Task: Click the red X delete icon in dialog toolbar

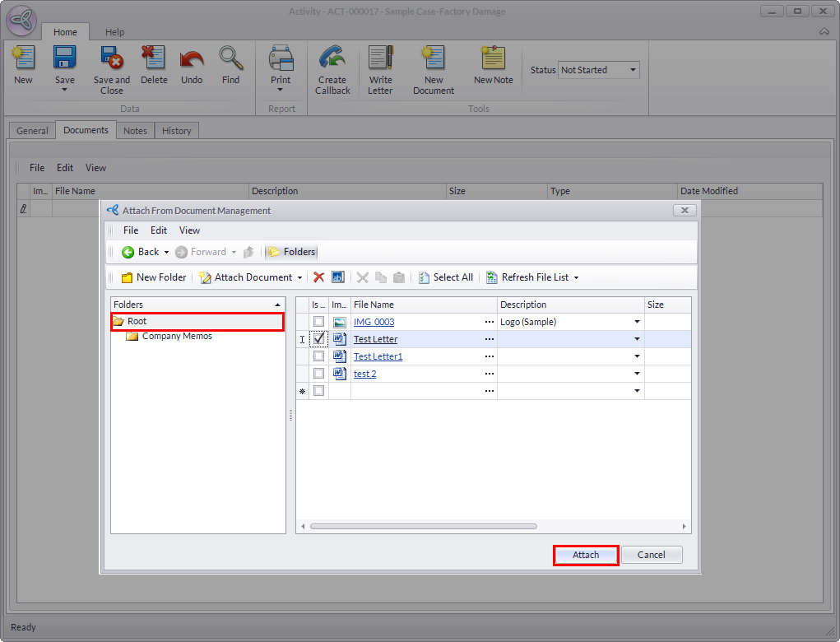Action: point(318,277)
